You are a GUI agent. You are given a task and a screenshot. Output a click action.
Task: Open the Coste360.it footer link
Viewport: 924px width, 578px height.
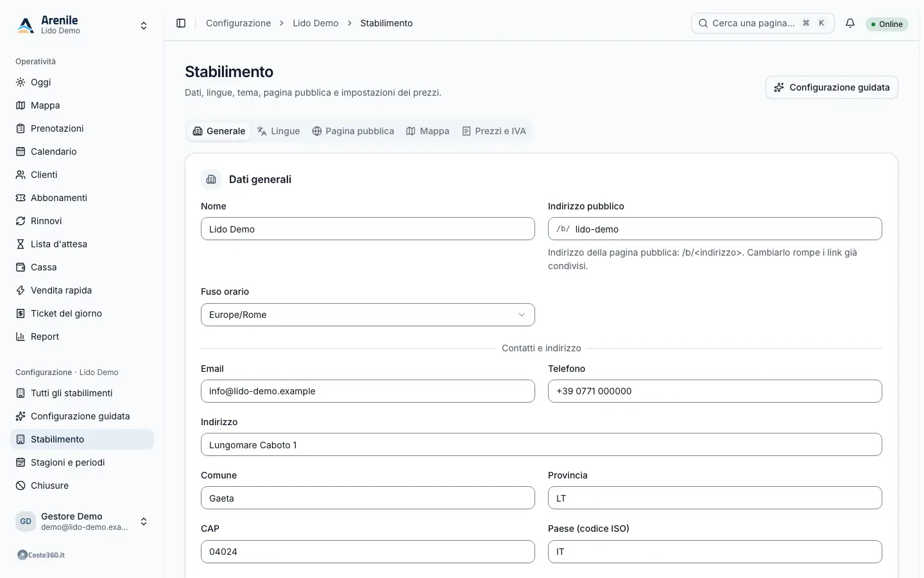point(41,555)
